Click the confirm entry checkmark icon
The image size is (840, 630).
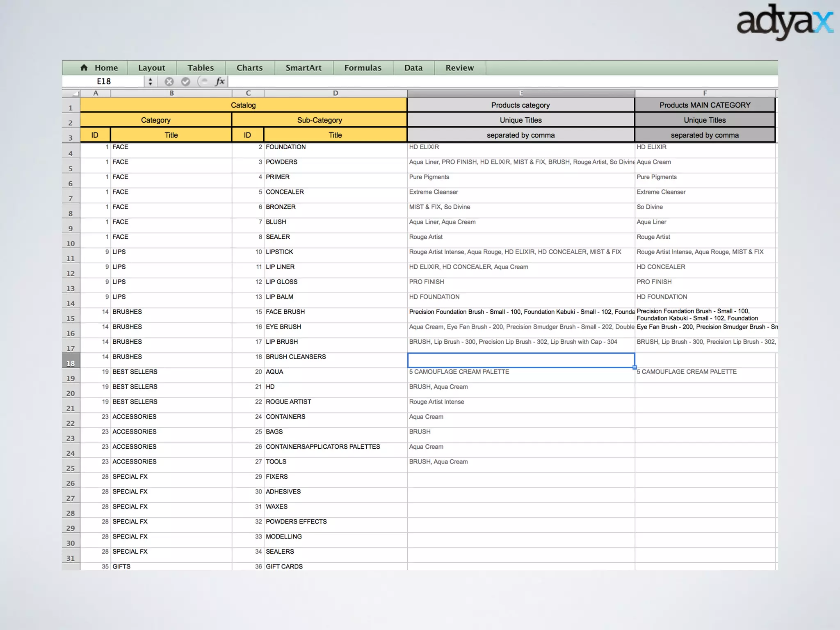(186, 82)
